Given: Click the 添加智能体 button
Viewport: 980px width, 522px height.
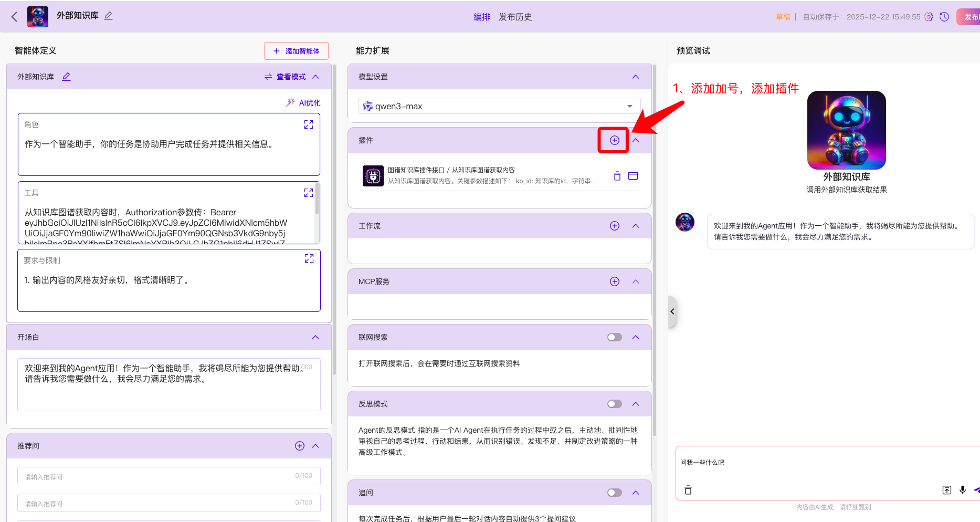Looking at the screenshot, I should pyautogui.click(x=296, y=51).
